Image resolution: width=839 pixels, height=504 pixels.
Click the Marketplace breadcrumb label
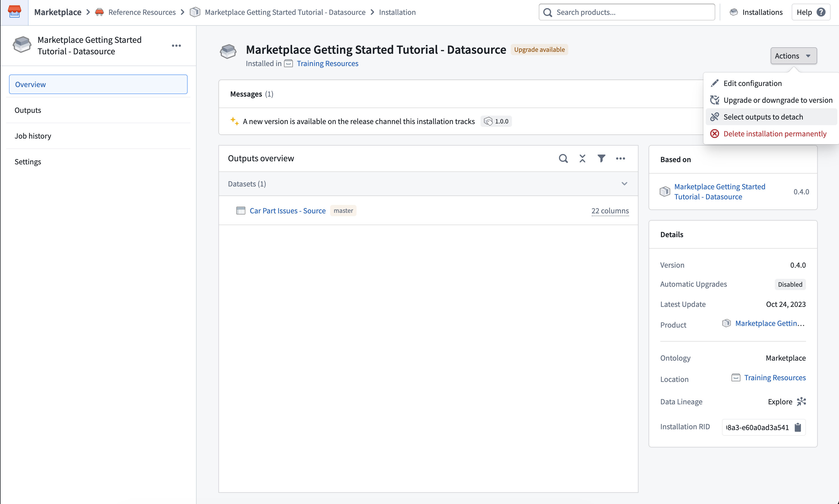[x=58, y=12]
